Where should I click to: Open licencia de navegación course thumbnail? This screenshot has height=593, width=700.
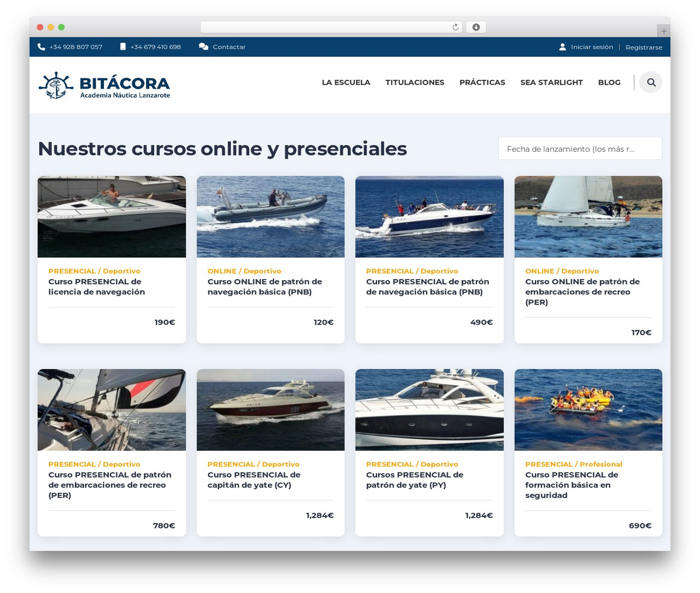[112, 217]
